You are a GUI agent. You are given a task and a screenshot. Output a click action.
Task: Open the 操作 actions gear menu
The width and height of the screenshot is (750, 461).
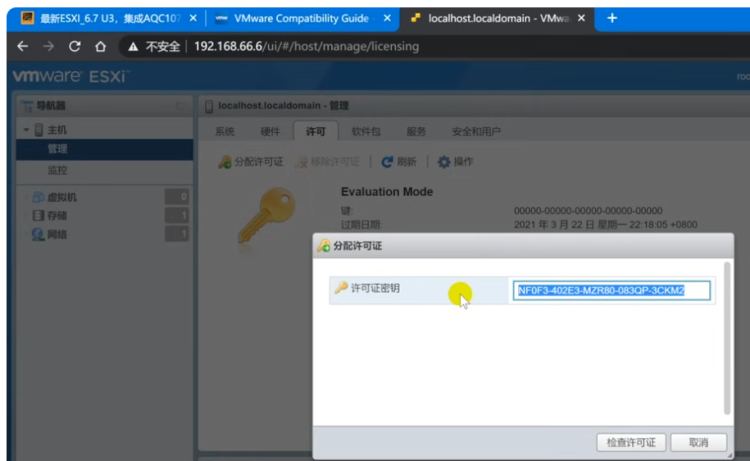[x=455, y=162]
